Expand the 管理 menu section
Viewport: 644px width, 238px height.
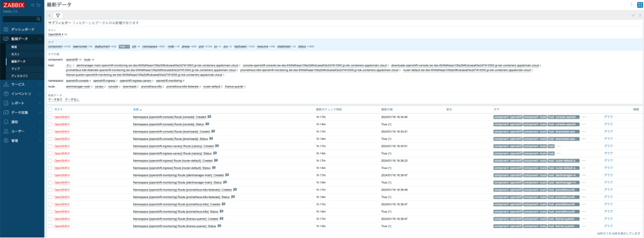pos(22,140)
